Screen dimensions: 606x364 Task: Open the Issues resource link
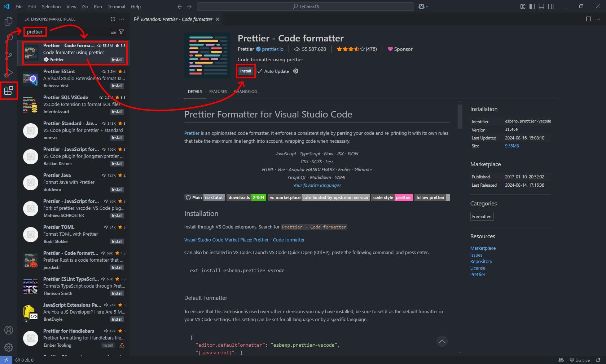(x=476, y=255)
